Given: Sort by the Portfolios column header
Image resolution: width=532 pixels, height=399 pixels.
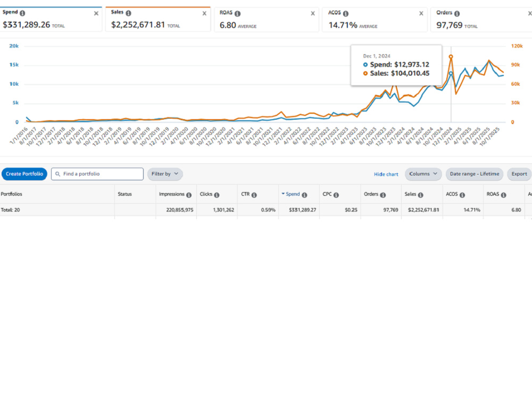Looking at the screenshot, I should click(x=11, y=194).
